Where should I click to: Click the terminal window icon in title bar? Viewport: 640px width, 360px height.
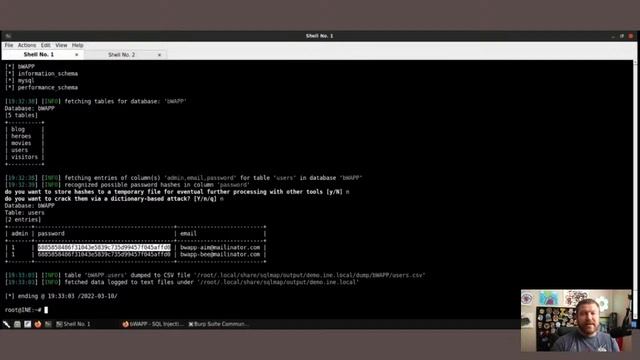(8, 36)
